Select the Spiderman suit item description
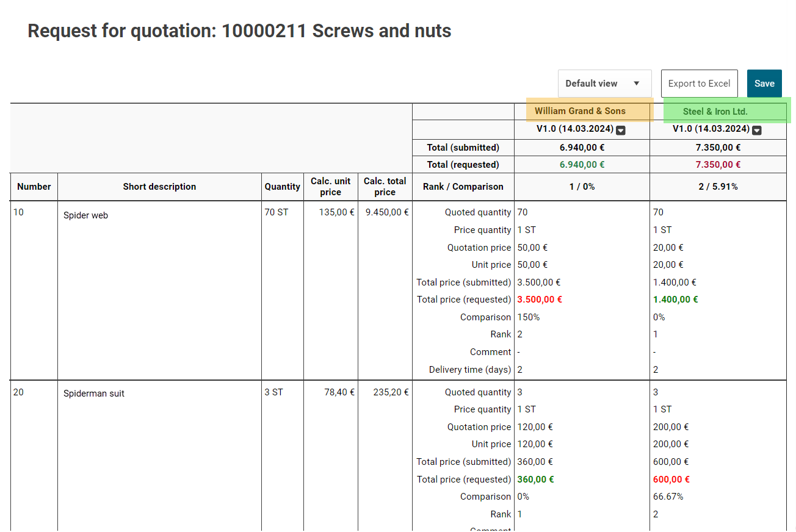The height and width of the screenshot is (532, 796). tap(94, 394)
